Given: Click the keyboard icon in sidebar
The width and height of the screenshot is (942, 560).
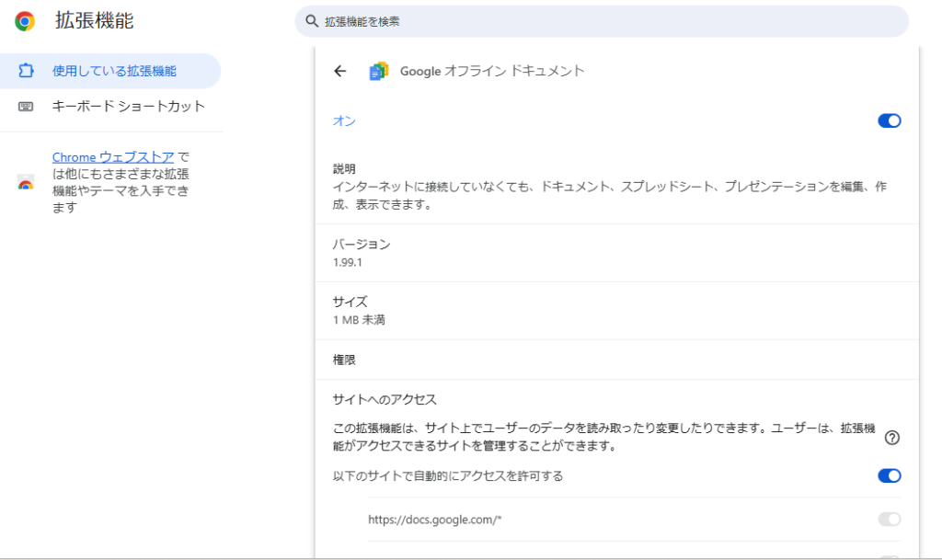Looking at the screenshot, I should pyautogui.click(x=26, y=107).
